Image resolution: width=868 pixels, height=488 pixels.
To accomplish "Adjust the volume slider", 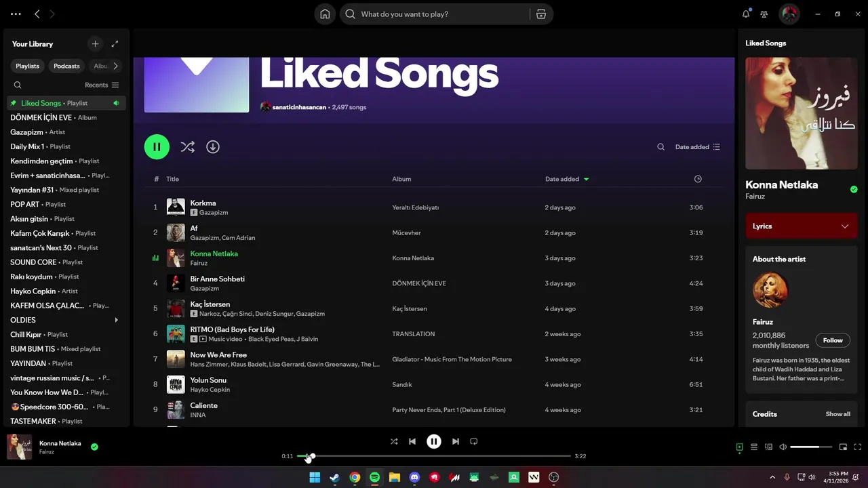I will pos(812,447).
